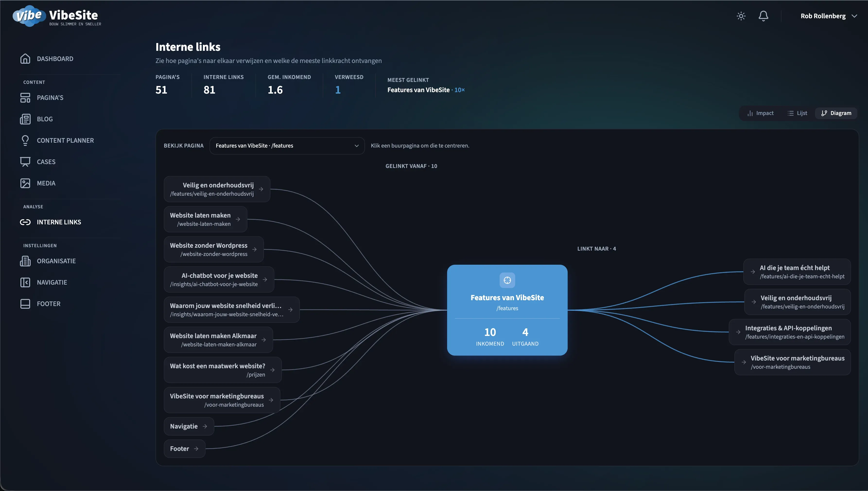
Task: Click the Blog newspaper icon
Action: pos(25,119)
